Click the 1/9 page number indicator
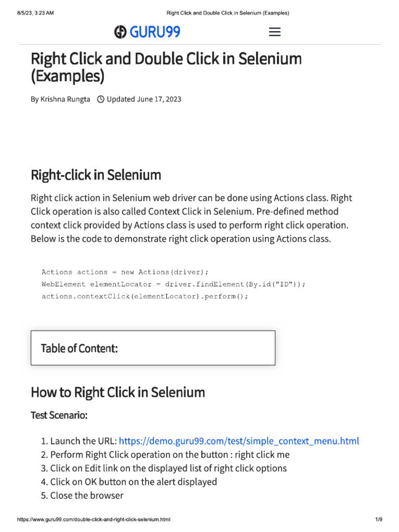Screen dimensions: 399x532 coord(378,520)
